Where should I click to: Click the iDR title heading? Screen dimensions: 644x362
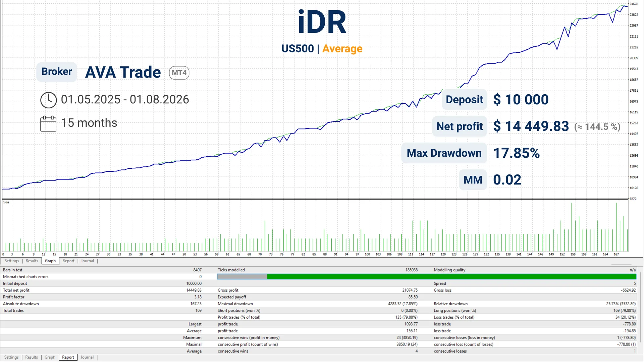[322, 22]
